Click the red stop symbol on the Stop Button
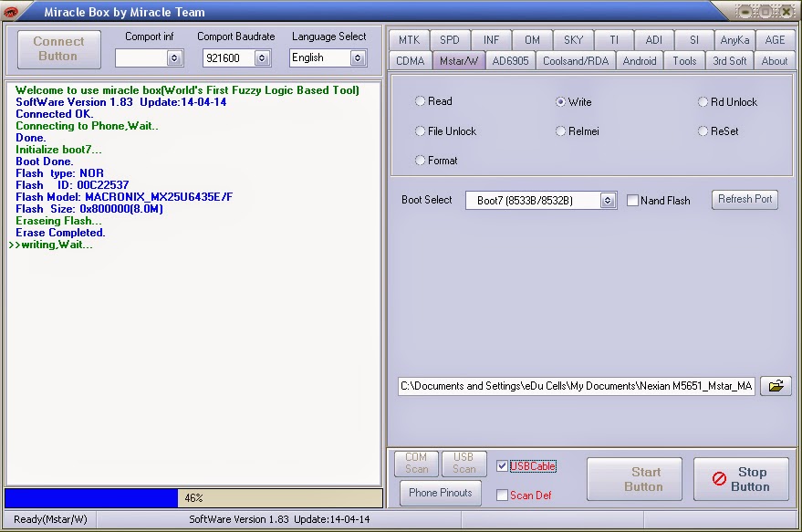This screenshot has width=802, height=532. tap(719, 479)
